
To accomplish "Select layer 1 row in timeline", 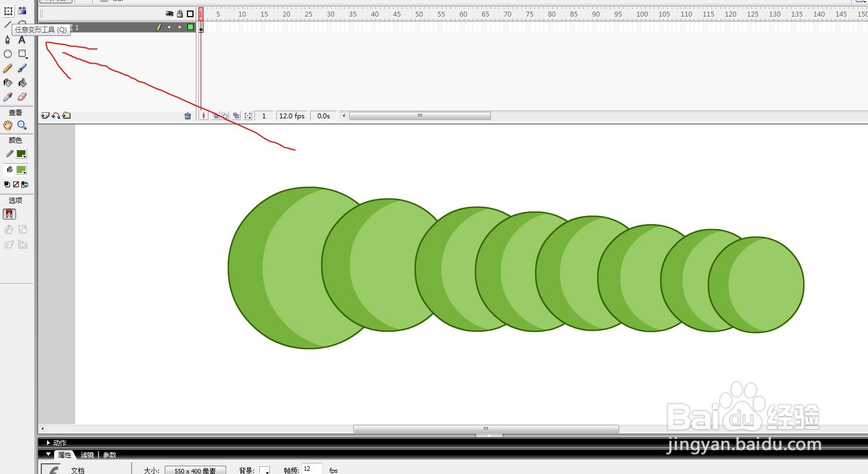I will (117, 27).
